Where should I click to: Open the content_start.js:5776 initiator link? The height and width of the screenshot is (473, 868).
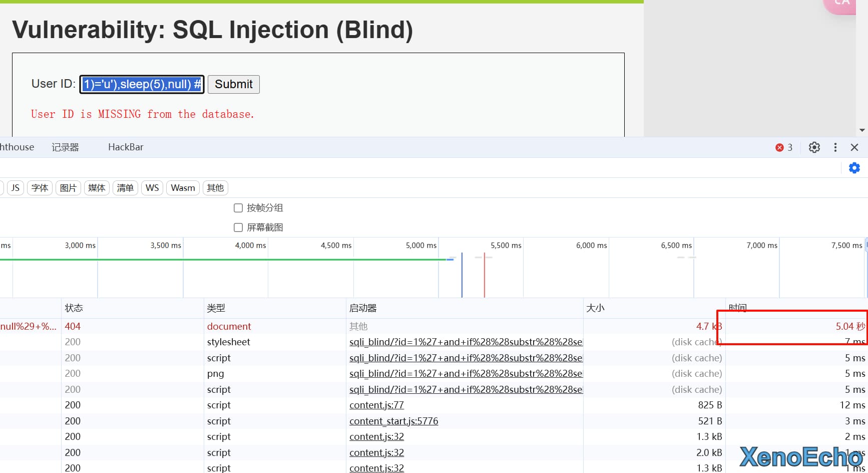tap(393, 421)
